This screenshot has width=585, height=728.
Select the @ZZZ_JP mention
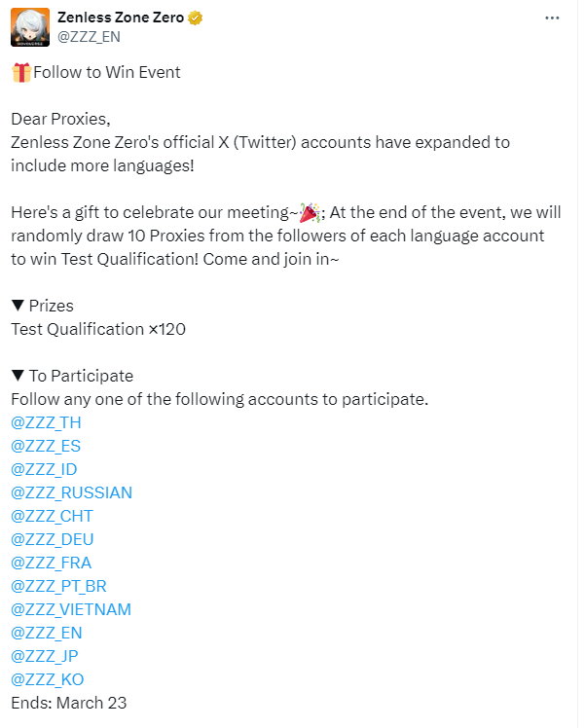pos(45,656)
